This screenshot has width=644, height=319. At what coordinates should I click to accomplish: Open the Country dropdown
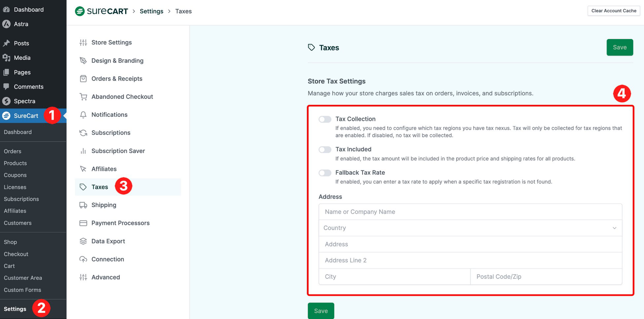470,228
